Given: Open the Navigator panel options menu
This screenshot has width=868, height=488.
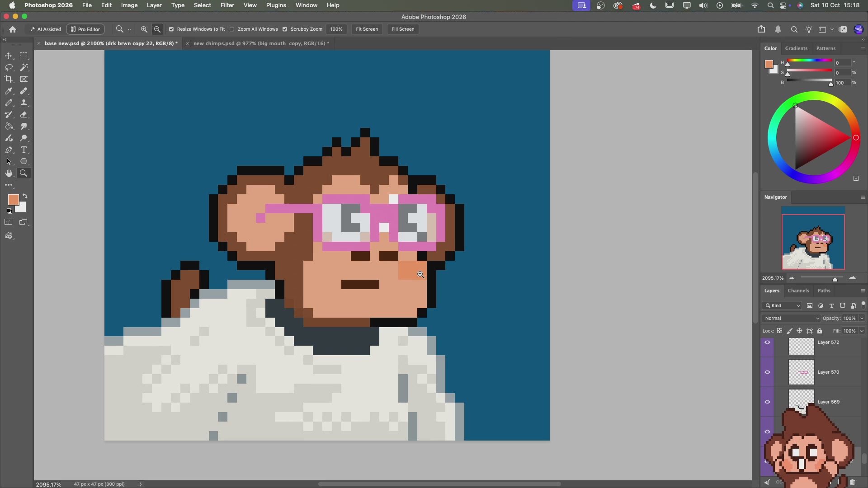Looking at the screenshot, I should point(863,197).
